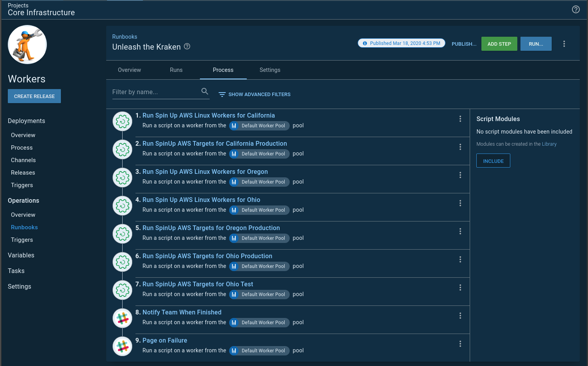588x366 pixels.
Task: Expand Show Advanced Filters
Action: (255, 95)
